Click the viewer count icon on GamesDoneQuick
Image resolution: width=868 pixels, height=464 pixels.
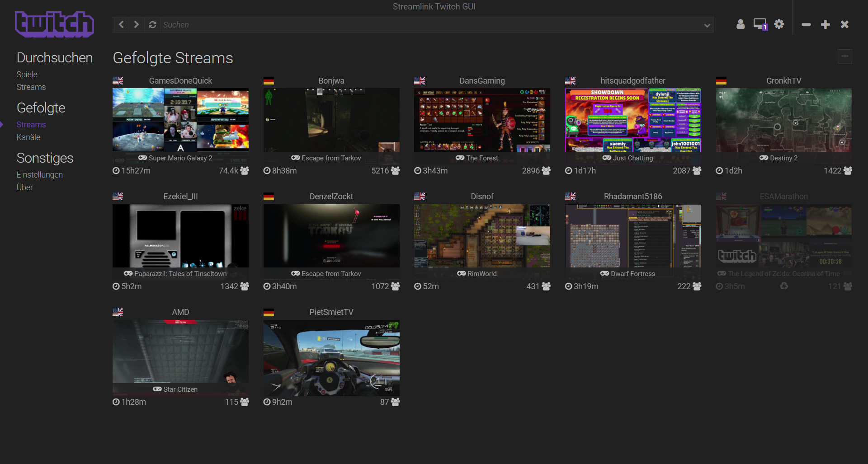[x=245, y=171]
